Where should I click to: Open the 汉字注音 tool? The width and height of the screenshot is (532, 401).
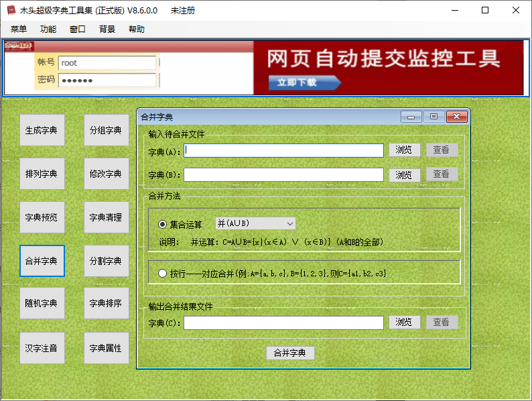(42, 348)
